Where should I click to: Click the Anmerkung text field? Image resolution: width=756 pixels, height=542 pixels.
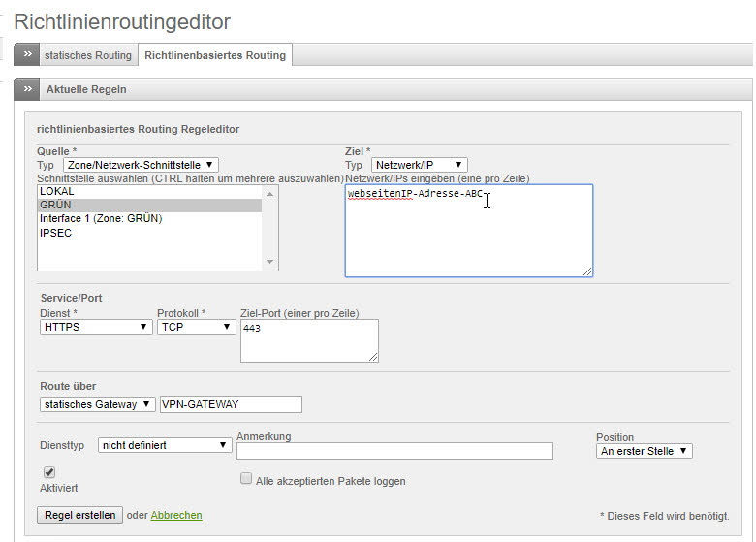(394, 451)
